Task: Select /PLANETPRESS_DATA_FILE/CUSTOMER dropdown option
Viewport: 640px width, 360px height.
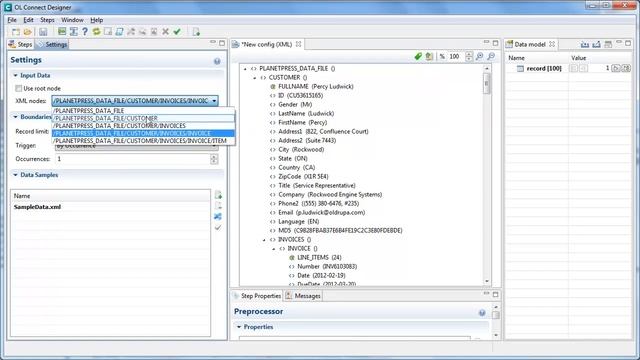Action: pyautogui.click(x=143, y=118)
